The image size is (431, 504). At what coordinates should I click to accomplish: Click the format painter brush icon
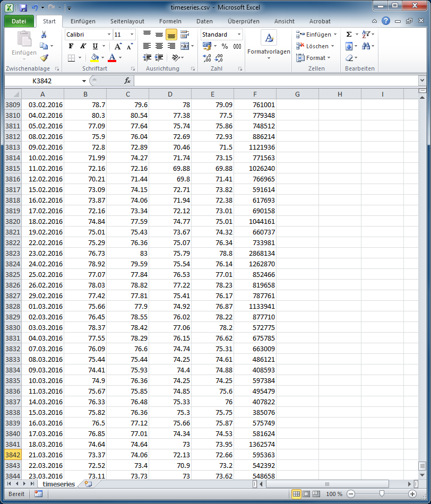tap(44, 58)
